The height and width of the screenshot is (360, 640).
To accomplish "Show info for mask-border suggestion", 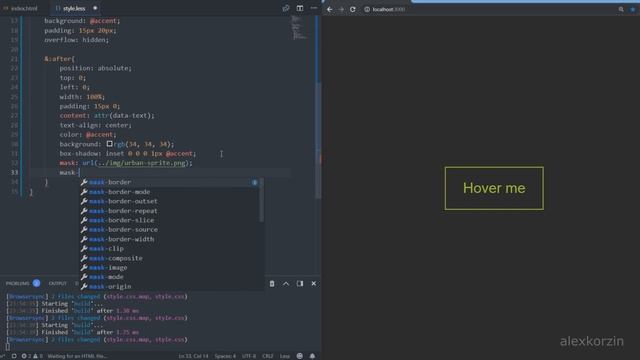I will (x=254, y=182).
